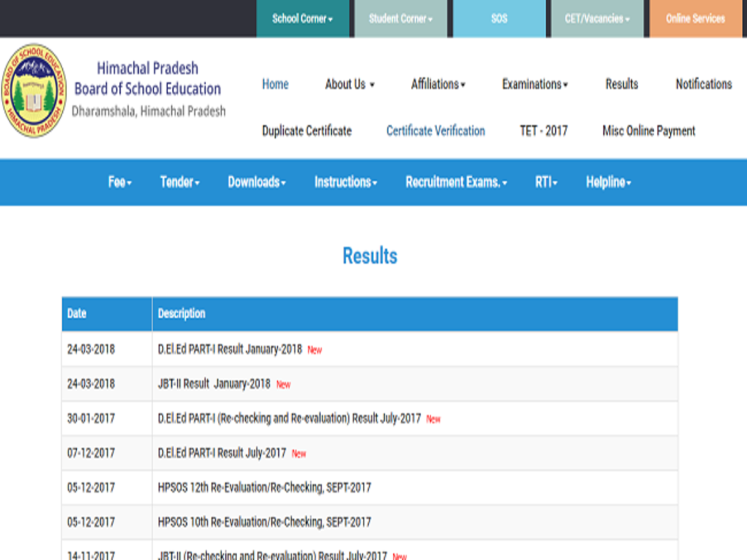The image size is (747, 560).
Task: Open the Affiliations dropdown menu
Action: tap(438, 84)
